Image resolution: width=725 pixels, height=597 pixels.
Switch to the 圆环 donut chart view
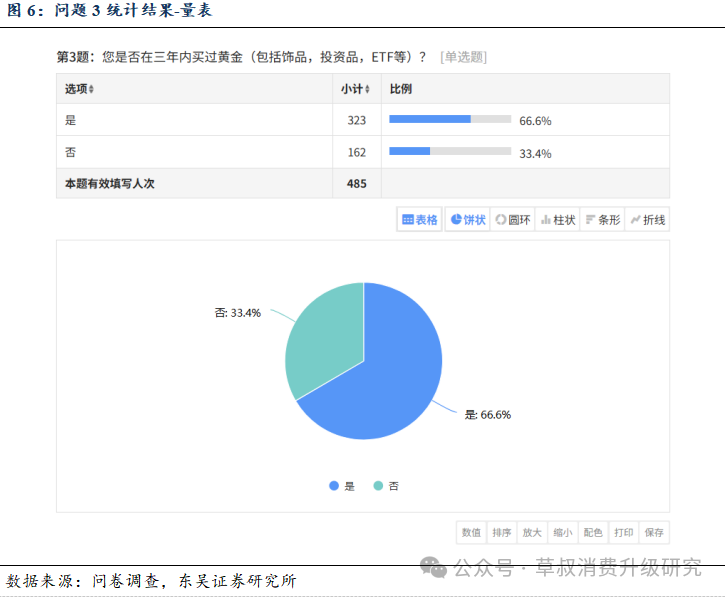(x=512, y=220)
